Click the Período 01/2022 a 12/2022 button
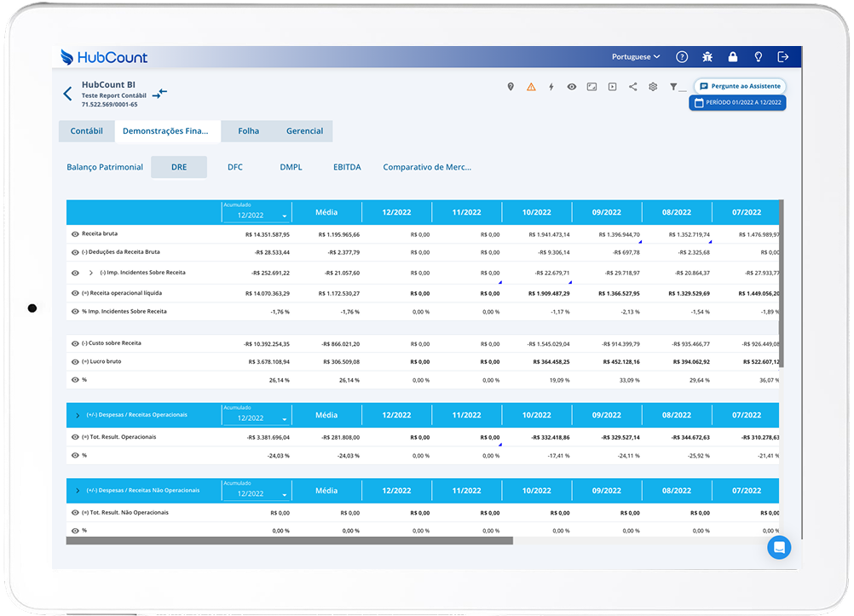This screenshot has width=854, height=616. pyautogui.click(x=737, y=102)
